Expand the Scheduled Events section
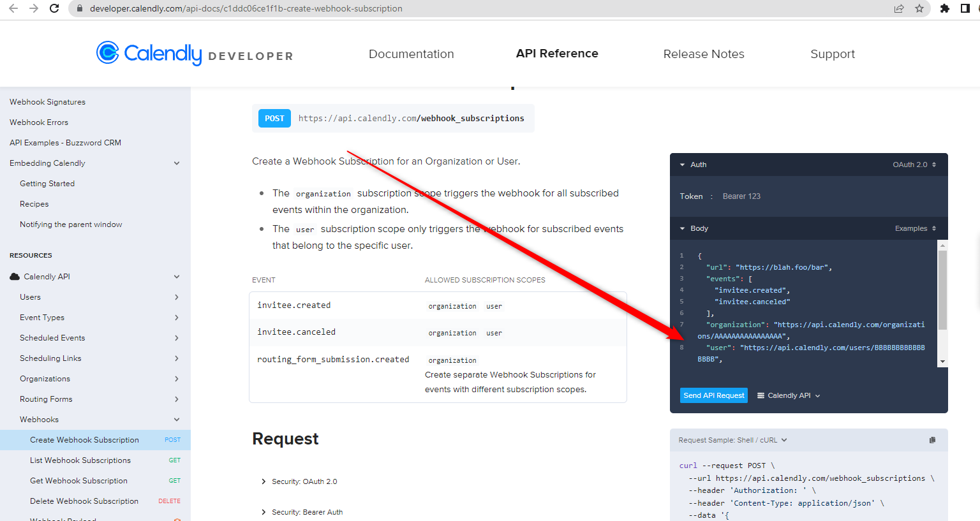This screenshot has height=521, width=980. tap(177, 338)
